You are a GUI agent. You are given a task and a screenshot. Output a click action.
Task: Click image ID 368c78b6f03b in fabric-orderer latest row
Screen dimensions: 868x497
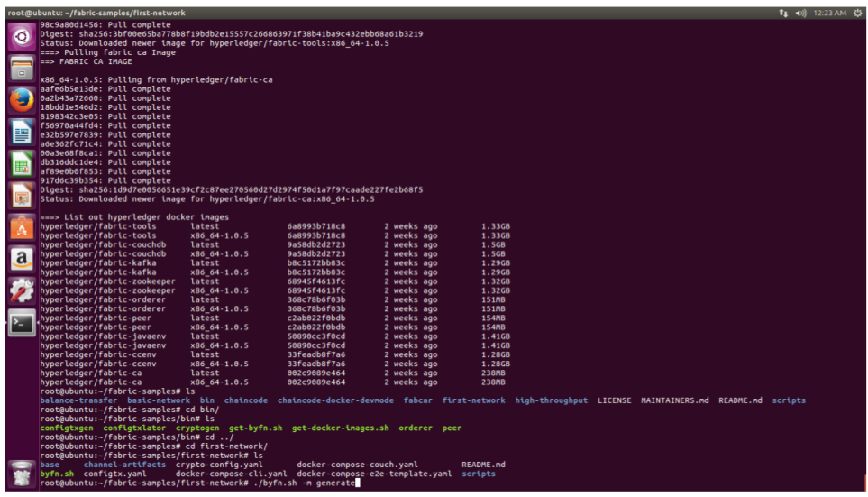316,299
